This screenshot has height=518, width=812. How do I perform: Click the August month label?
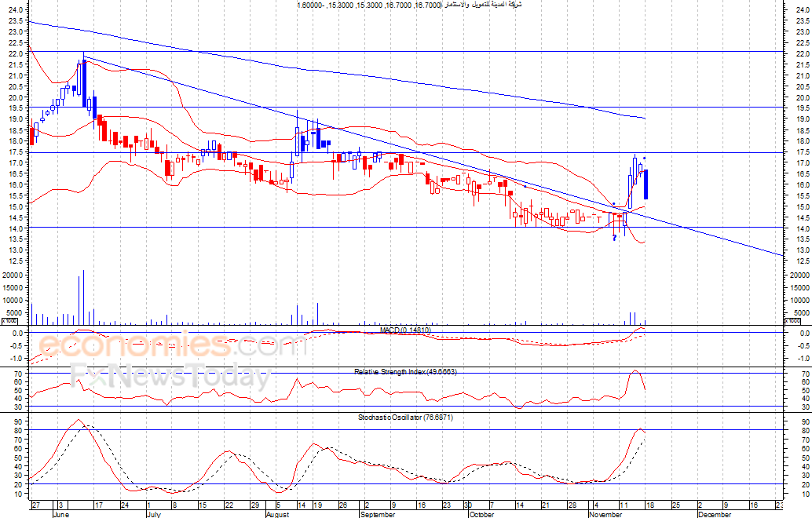[277, 514]
